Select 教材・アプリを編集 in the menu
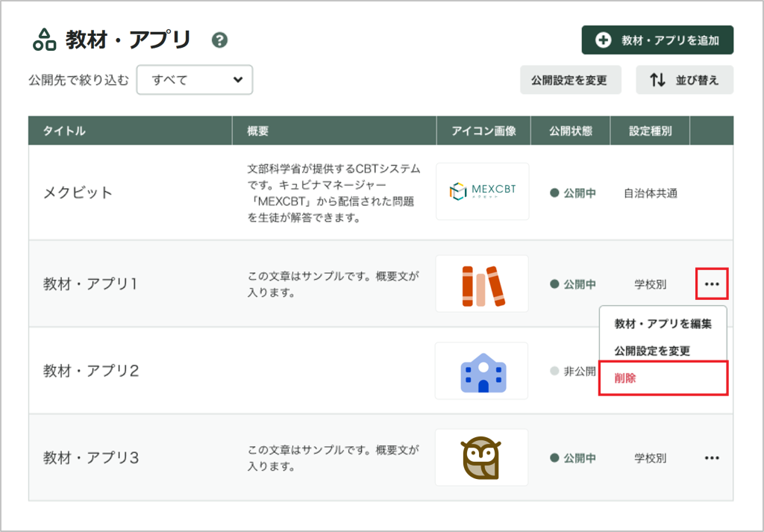764x532 pixels. 663,324
